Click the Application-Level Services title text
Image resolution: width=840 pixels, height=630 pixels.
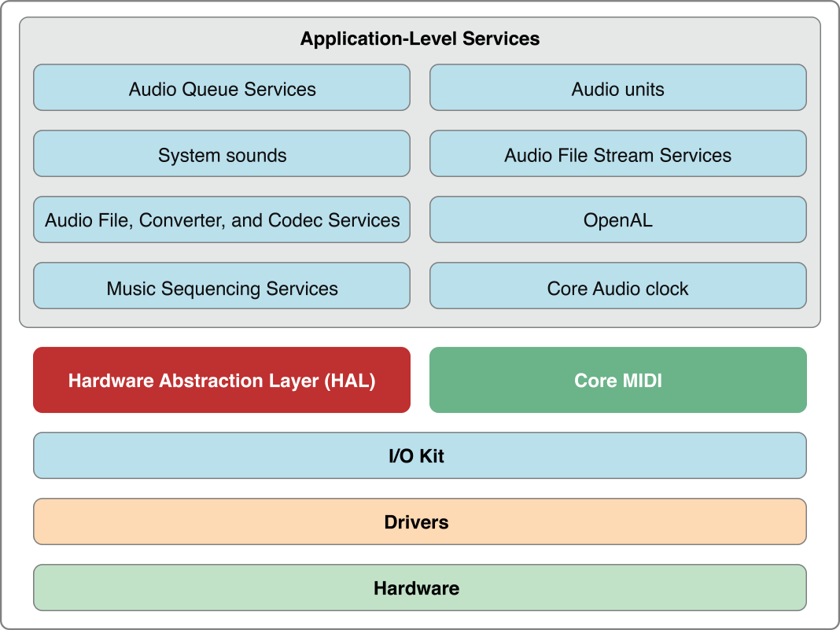419,38
